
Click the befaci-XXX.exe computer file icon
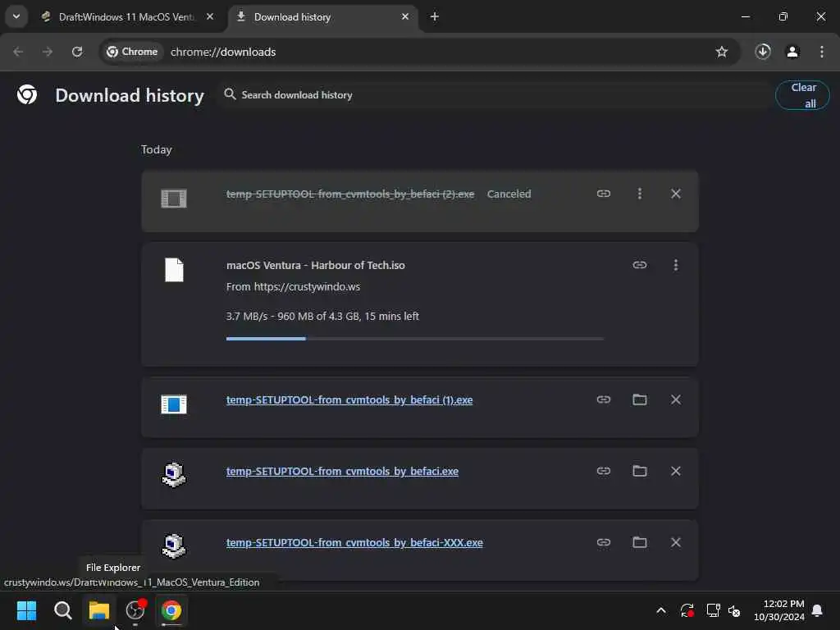tap(174, 546)
